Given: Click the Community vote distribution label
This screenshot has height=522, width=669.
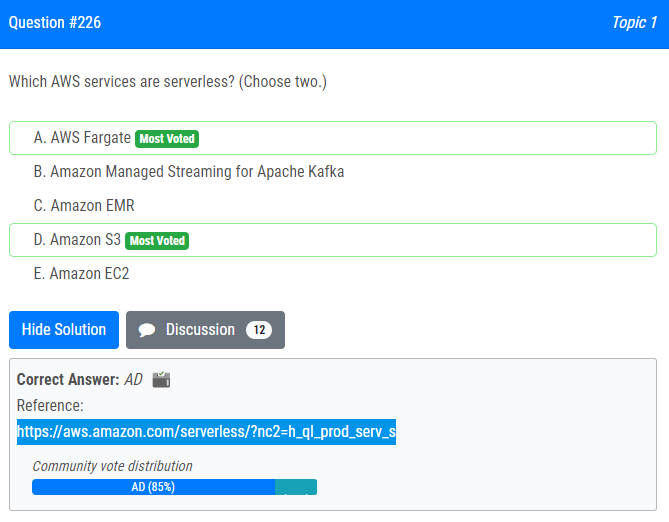Looking at the screenshot, I should tap(113, 466).
